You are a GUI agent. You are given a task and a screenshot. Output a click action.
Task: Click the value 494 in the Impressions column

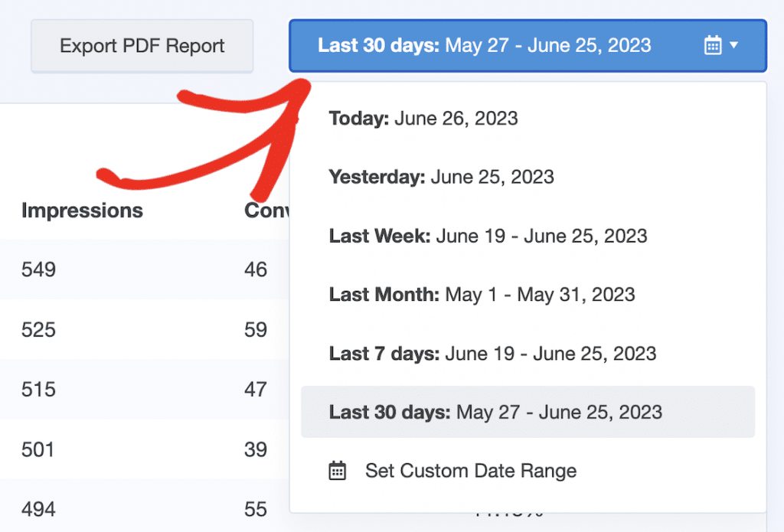click(x=38, y=508)
